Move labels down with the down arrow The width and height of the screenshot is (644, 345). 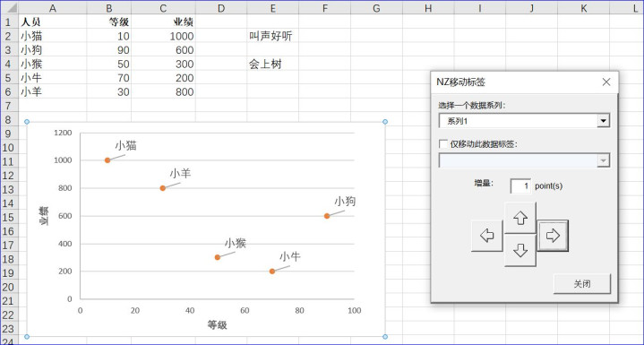(x=520, y=250)
